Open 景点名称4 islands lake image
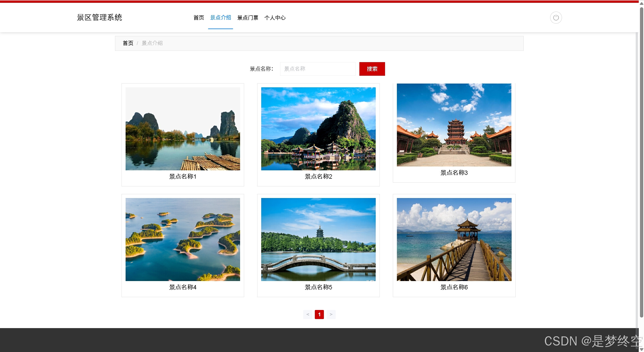Image resolution: width=644 pixels, height=352 pixels. [x=183, y=239]
